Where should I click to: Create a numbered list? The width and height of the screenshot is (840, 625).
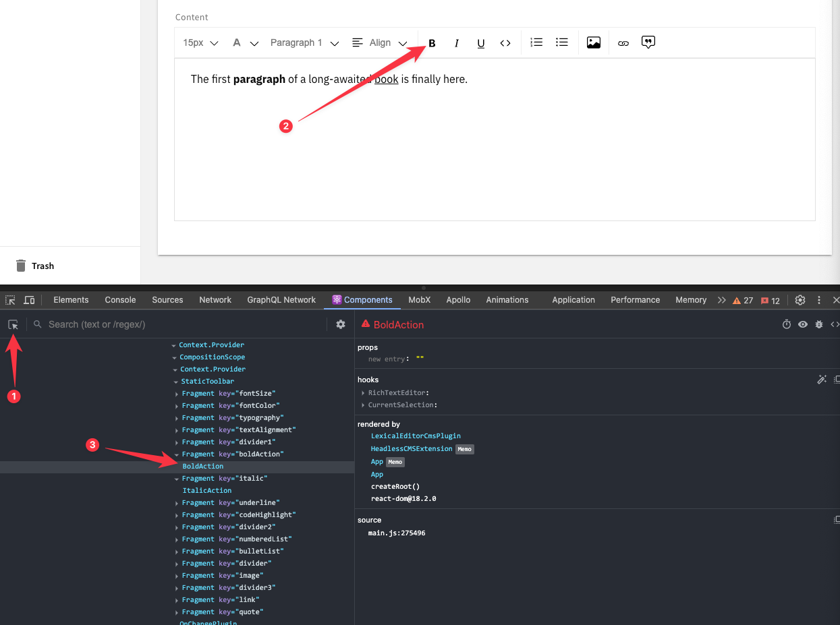(x=536, y=42)
